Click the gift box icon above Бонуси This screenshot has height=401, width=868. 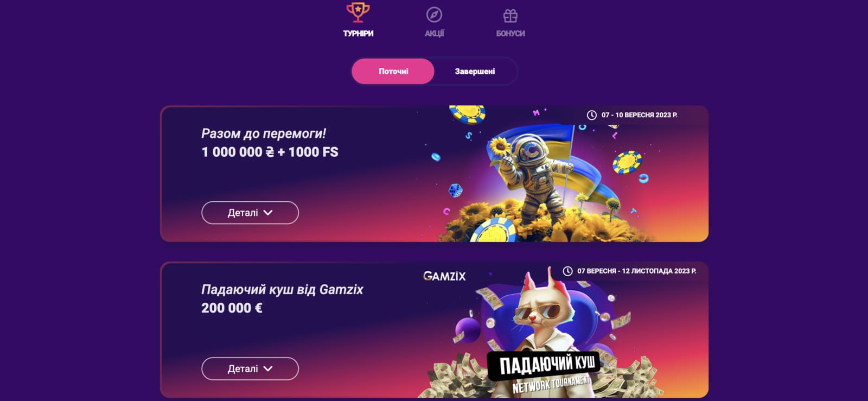(x=510, y=15)
